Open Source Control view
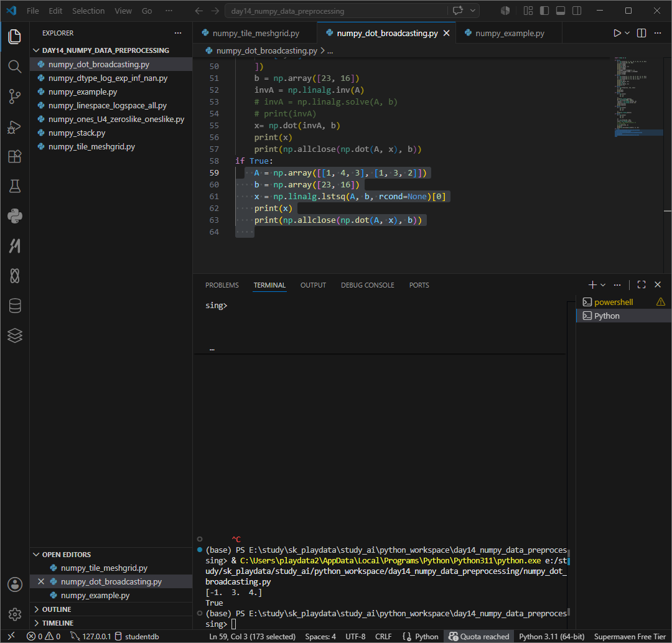This screenshot has width=672, height=643. pos(14,96)
